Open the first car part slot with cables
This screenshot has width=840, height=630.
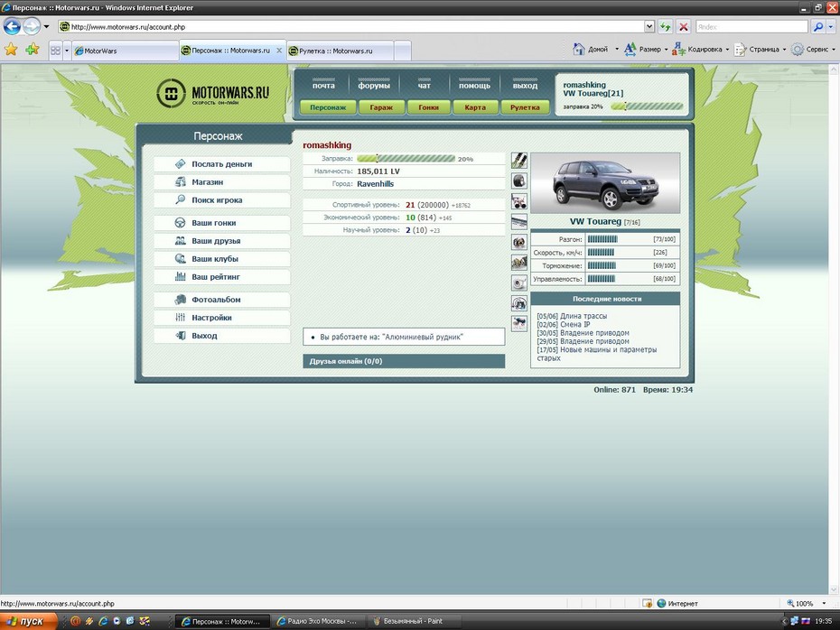tap(519, 161)
